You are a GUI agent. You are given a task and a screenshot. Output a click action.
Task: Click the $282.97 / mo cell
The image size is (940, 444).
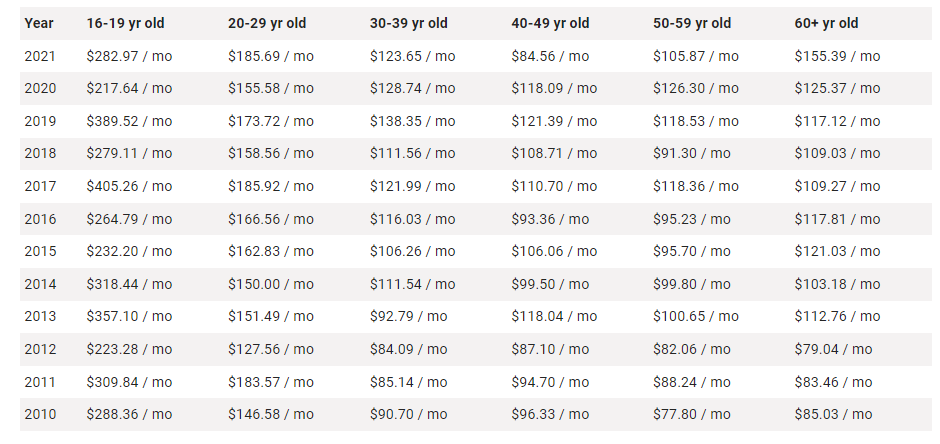point(129,56)
